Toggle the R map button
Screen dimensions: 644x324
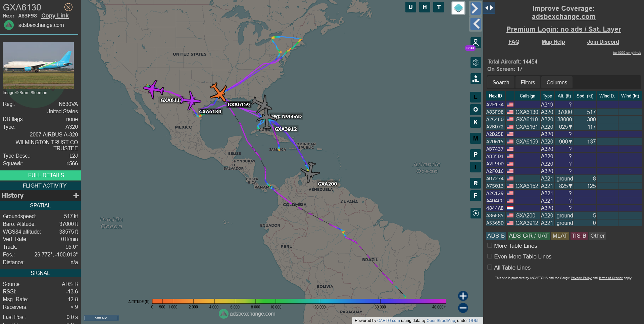pyautogui.click(x=476, y=183)
